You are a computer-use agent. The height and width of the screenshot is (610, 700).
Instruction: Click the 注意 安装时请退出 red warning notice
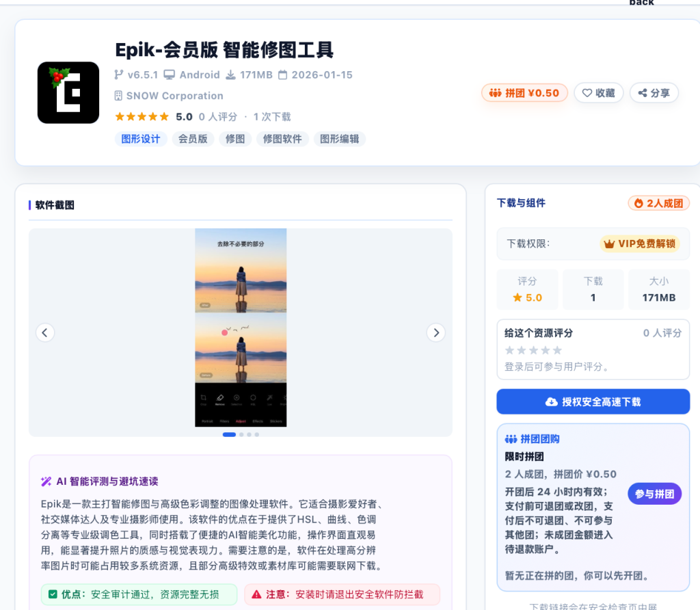coord(342,594)
